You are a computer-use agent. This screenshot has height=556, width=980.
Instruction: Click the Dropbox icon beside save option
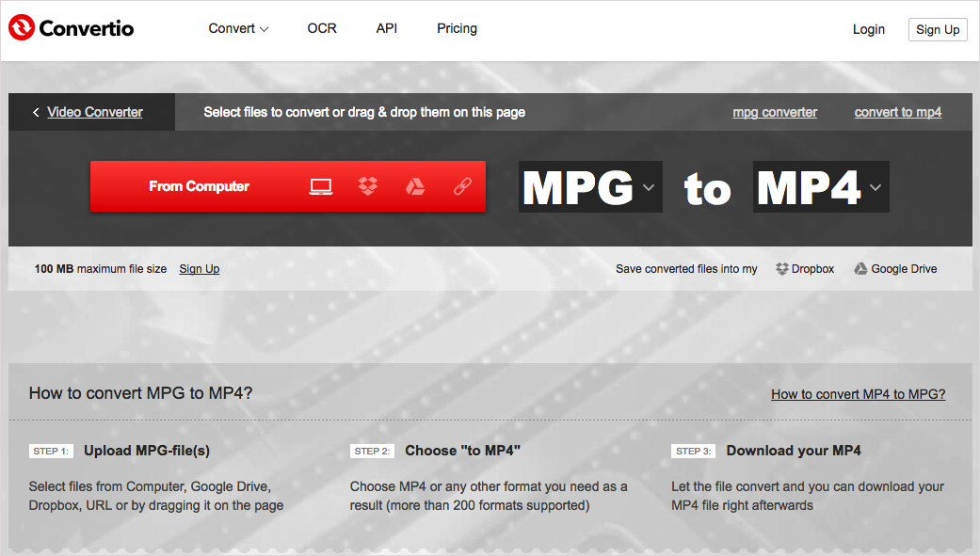point(782,269)
